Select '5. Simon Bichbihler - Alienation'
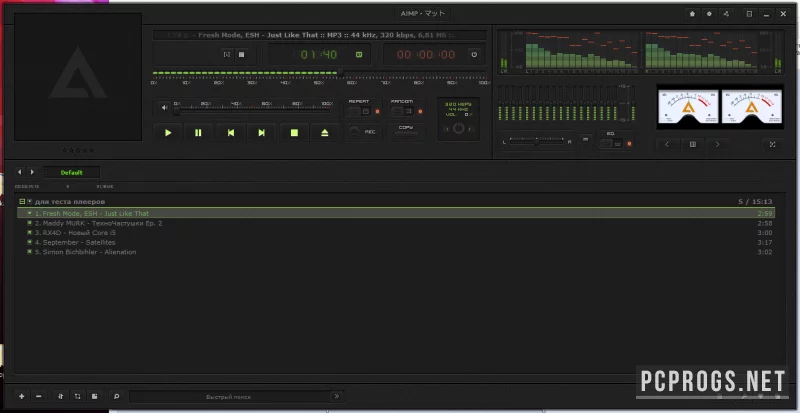The height and width of the screenshot is (413, 800). [x=396, y=252]
